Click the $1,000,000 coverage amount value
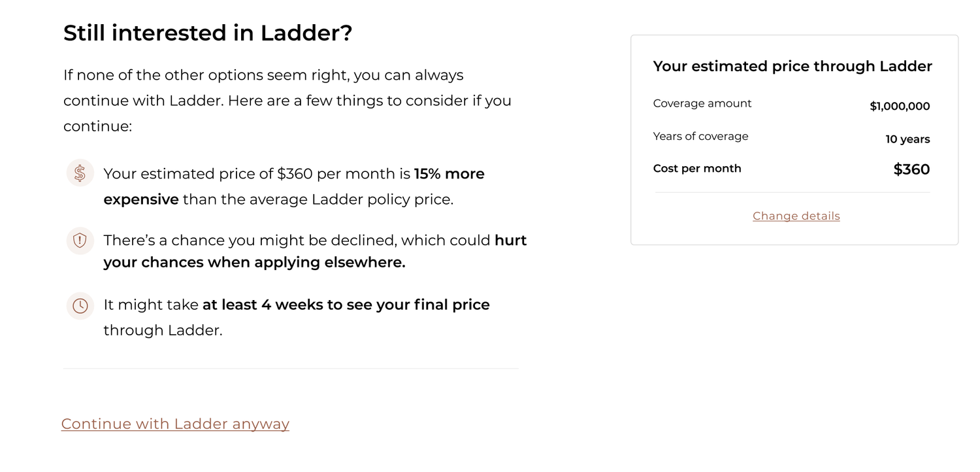Image resolution: width=980 pixels, height=472 pixels. [x=900, y=106]
